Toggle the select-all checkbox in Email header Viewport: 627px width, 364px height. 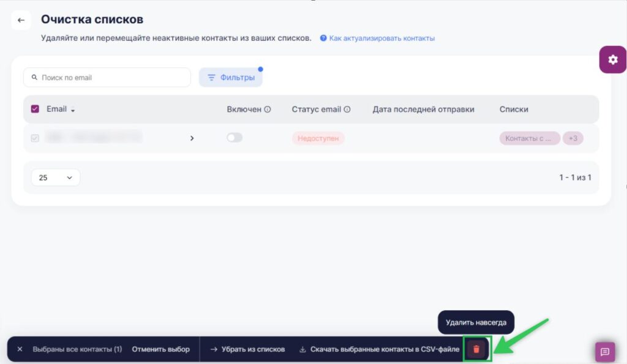tap(35, 109)
